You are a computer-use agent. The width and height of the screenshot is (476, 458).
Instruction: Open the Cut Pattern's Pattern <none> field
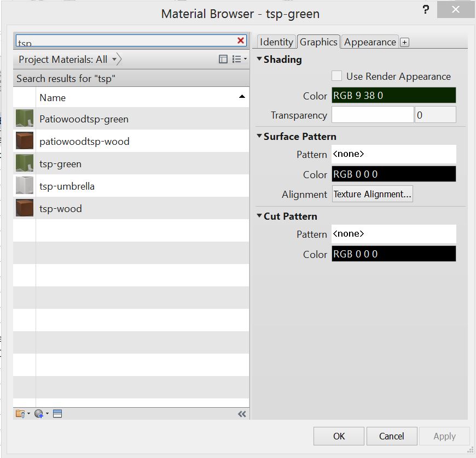pos(394,234)
